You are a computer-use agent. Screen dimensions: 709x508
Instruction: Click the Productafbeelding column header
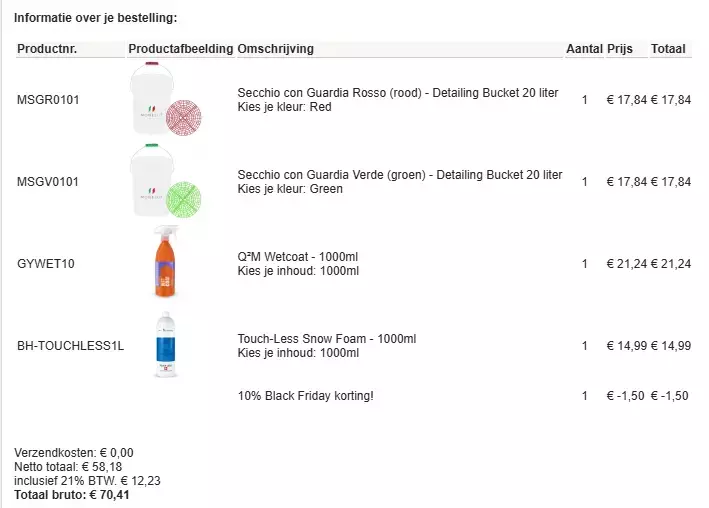181,49
